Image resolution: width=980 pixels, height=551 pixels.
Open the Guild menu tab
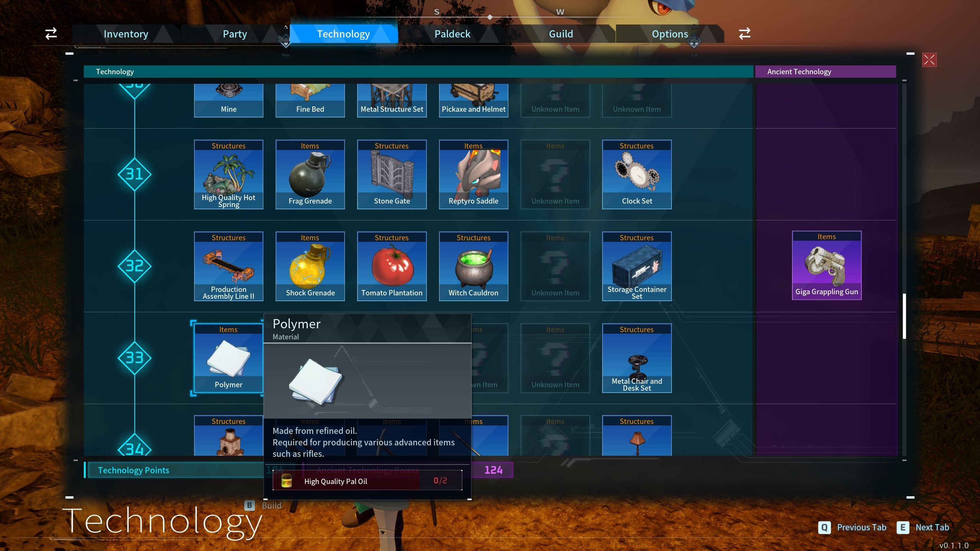click(x=561, y=33)
